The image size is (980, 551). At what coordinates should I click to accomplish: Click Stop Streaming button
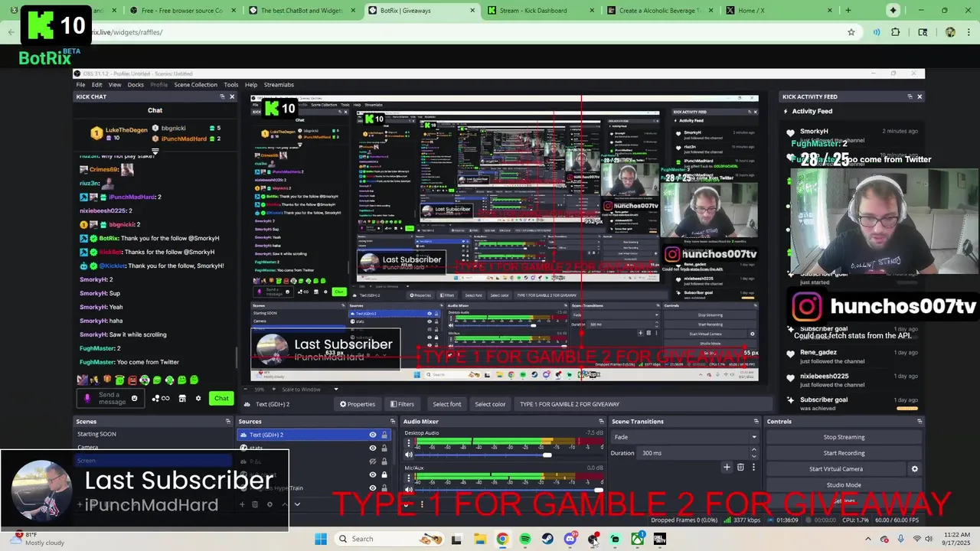(x=844, y=437)
